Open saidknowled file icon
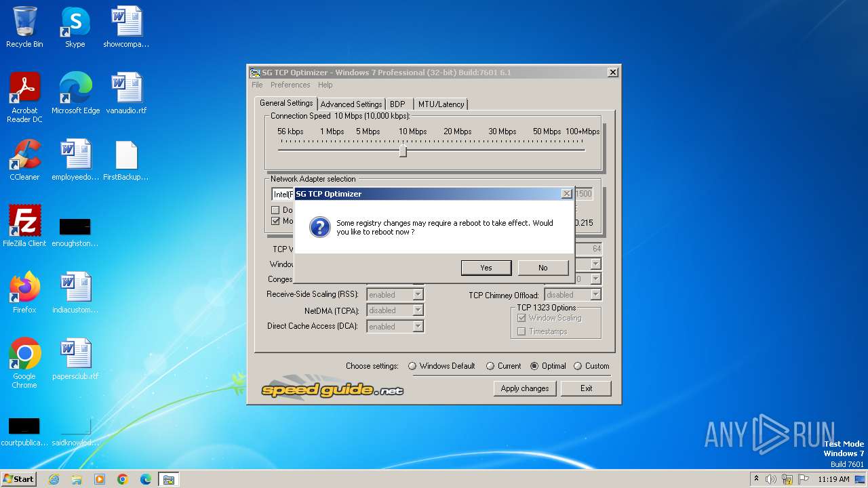 click(x=75, y=431)
